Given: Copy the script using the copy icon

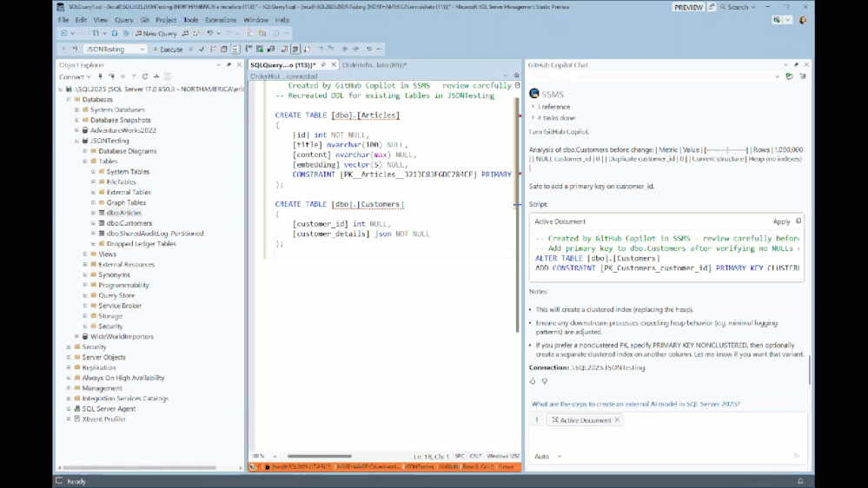Looking at the screenshot, I should click(x=798, y=221).
